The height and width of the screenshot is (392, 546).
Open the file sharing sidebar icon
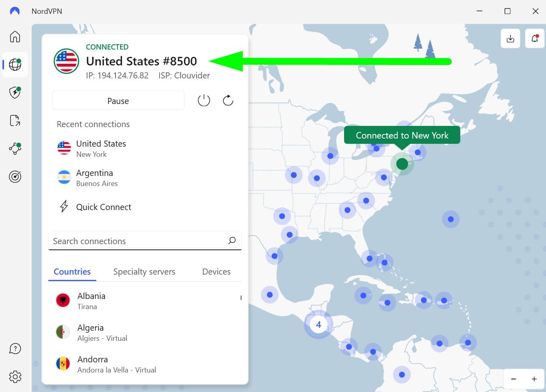point(15,121)
